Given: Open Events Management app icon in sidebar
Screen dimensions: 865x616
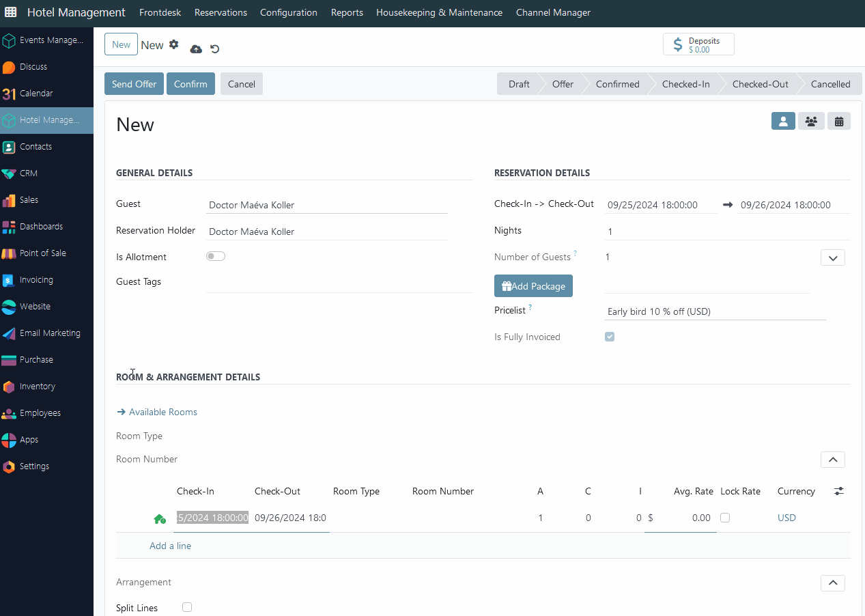Looking at the screenshot, I should point(9,40).
